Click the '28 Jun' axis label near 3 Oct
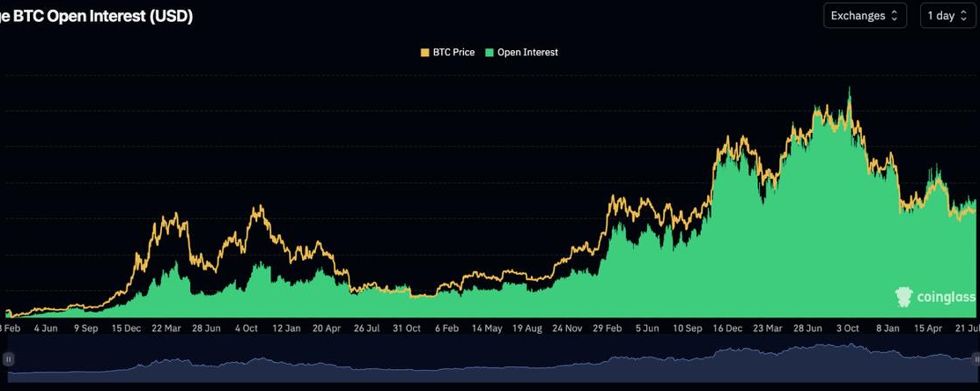The height and width of the screenshot is (391, 980). tap(807, 328)
